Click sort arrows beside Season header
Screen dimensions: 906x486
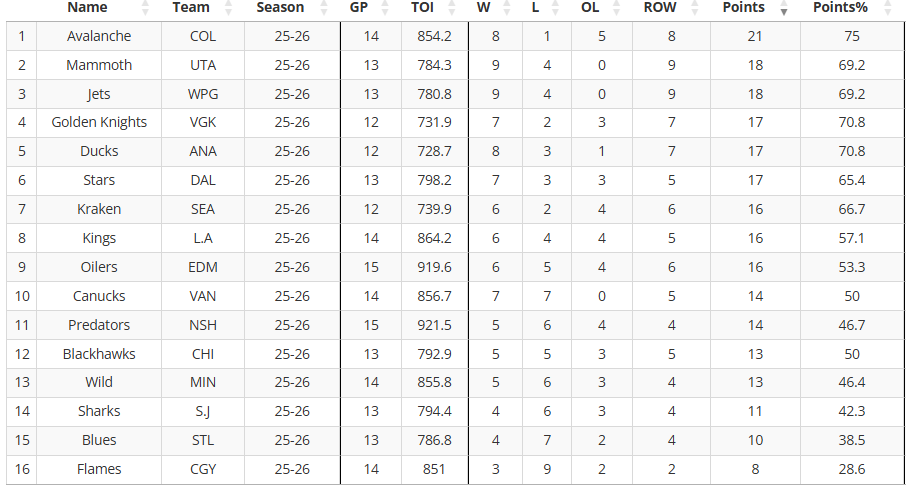click(x=324, y=8)
